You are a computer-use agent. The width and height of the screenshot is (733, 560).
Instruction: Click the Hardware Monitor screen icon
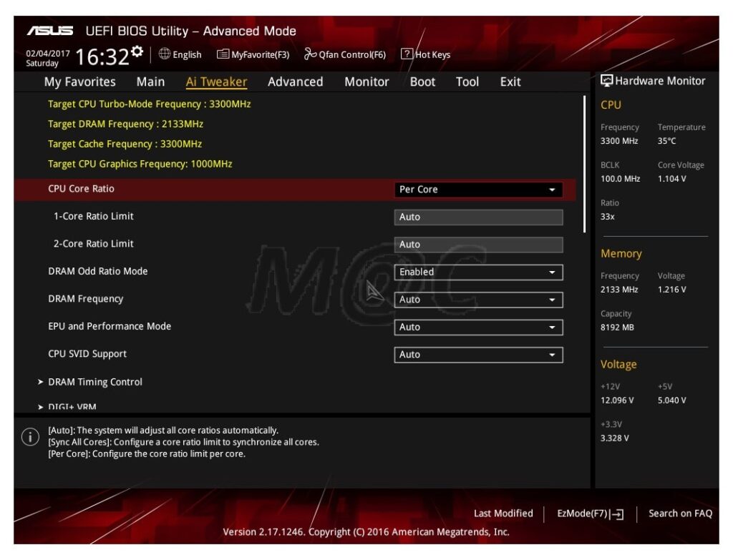(x=606, y=80)
